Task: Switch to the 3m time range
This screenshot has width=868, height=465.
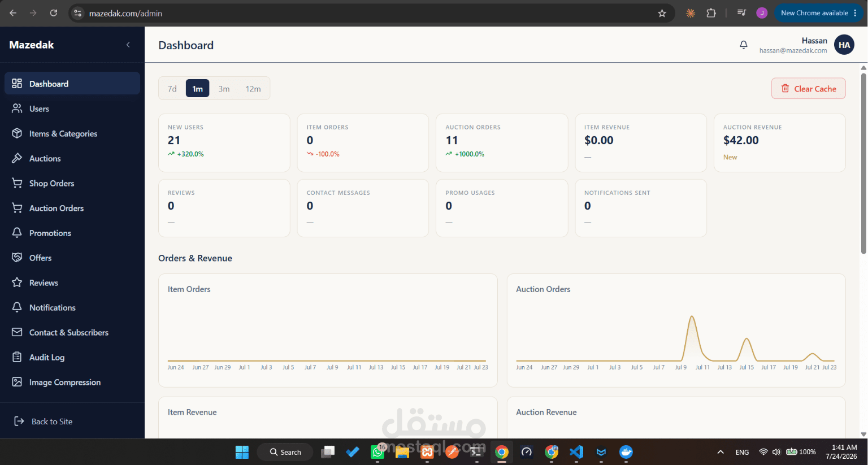Action: tap(224, 89)
